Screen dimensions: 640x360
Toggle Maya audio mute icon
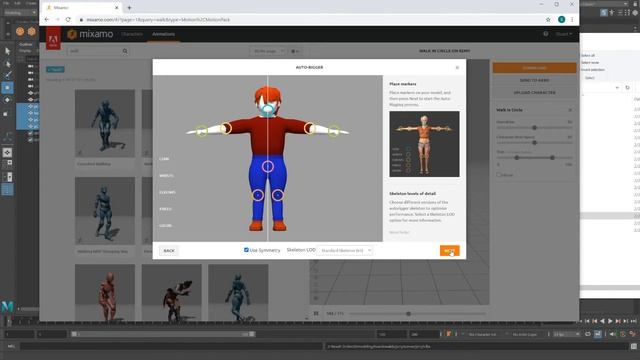click(x=612, y=334)
